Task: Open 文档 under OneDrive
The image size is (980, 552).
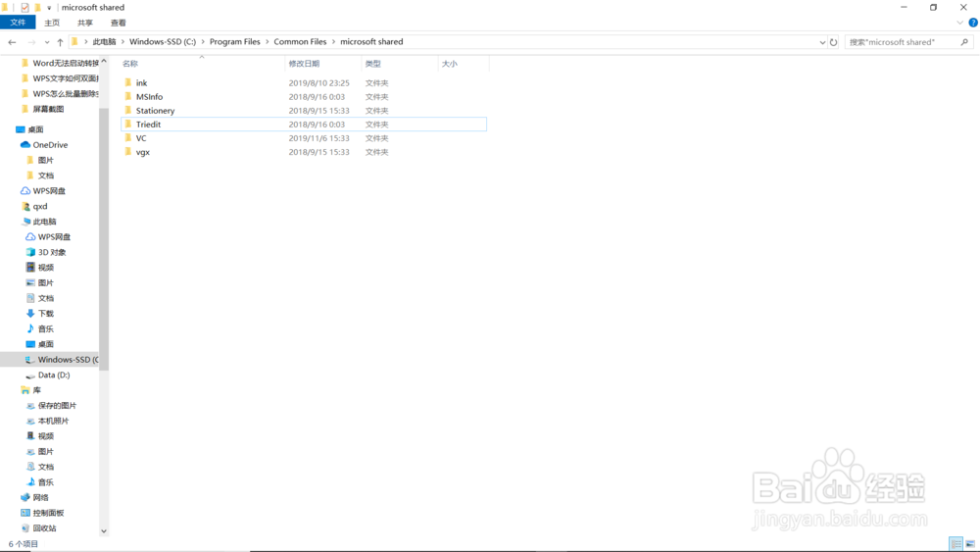Action: [x=46, y=176]
